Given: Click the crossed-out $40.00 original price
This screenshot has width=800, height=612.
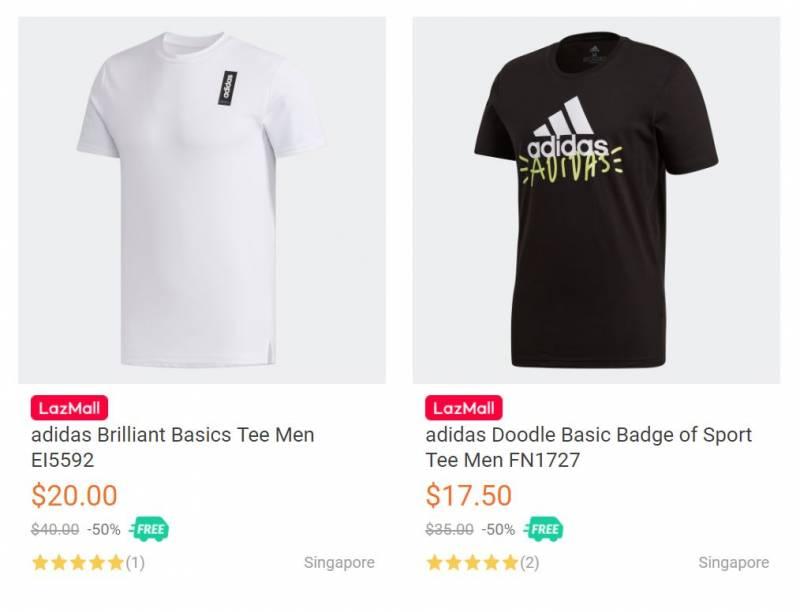Looking at the screenshot, I should coord(55,529).
